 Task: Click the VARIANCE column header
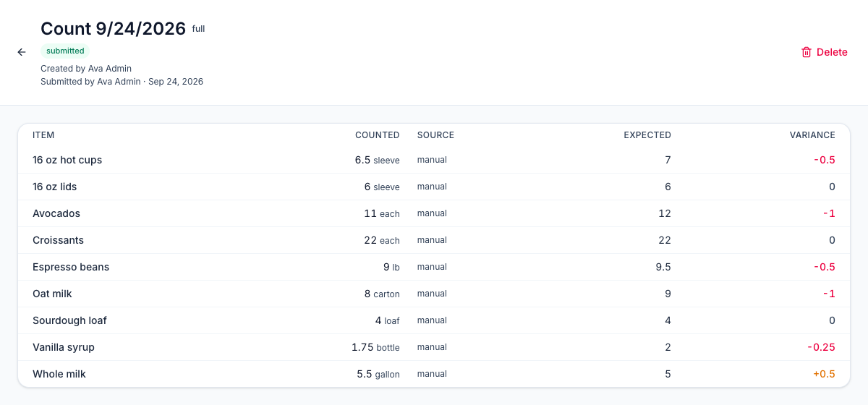point(812,135)
